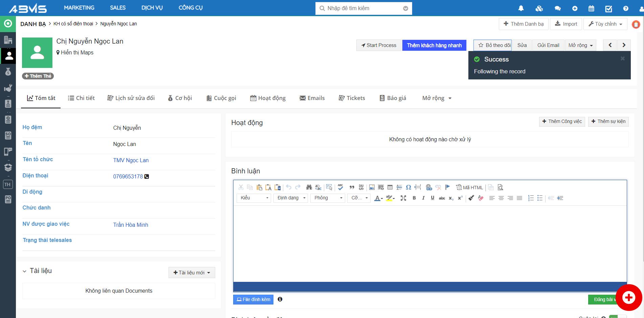Open the TMV Ngọc Lan organization link
644x318 pixels.
131,160
